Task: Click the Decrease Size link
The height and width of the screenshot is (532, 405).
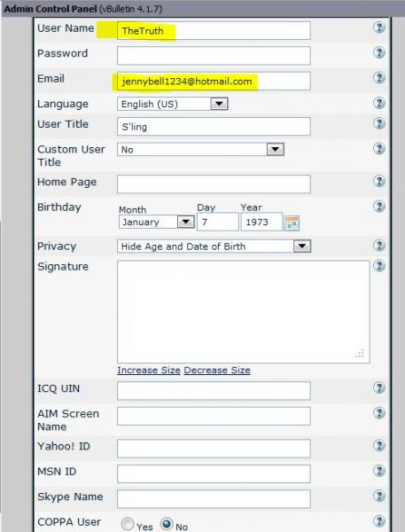Action: (217, 370)
